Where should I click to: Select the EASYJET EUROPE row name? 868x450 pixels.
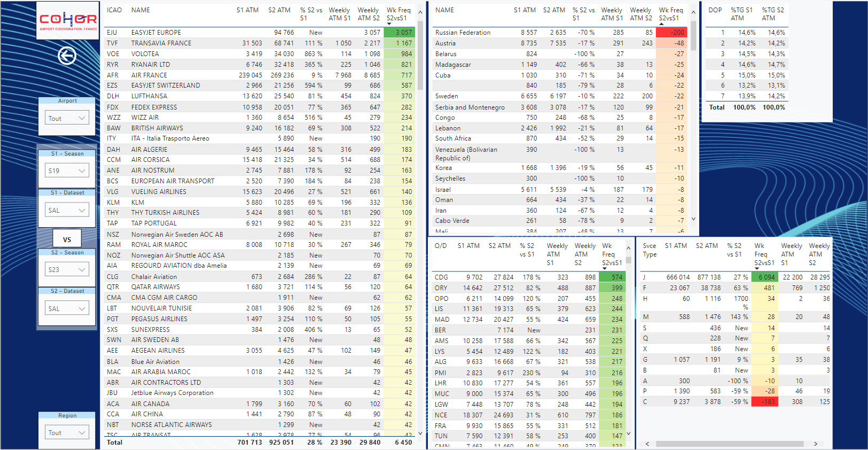coord(156,33)
